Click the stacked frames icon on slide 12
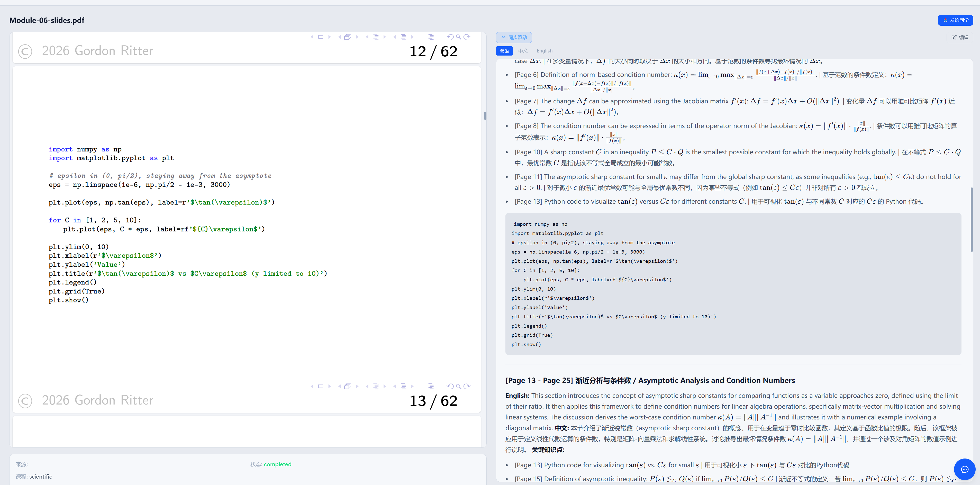 347,37
